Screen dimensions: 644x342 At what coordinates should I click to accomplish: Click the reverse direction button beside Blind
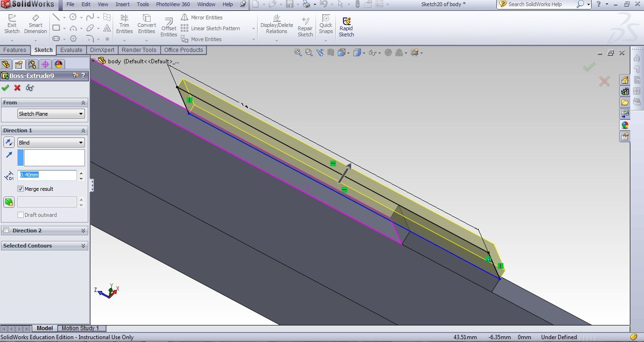pos(8,143)
